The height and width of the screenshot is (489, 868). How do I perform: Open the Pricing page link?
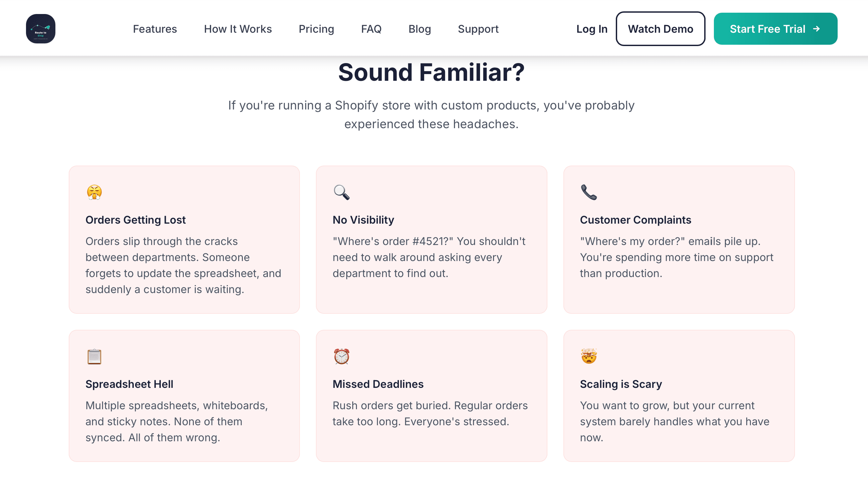(x=316, y=29)
